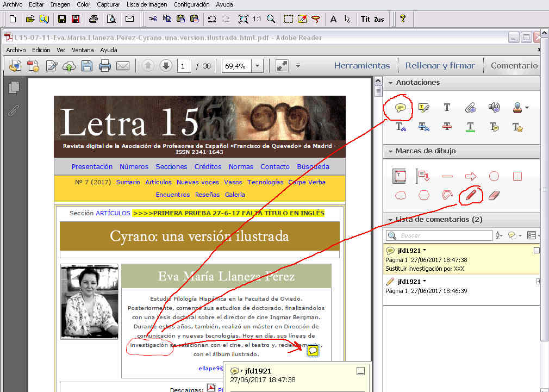The width and height of the screenshot is (549, 392).
Task: Choose the record audio annotation tool
Action: tap(494, 108)
